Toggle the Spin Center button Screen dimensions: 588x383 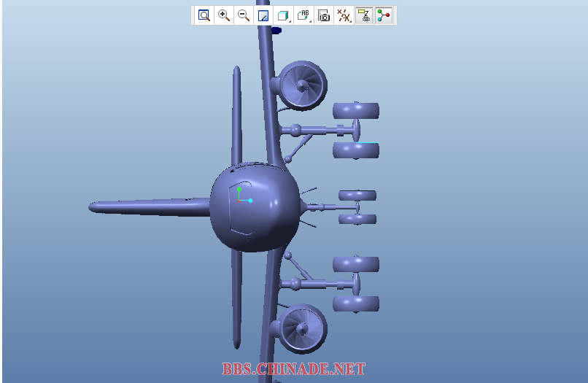click(384, 16)
